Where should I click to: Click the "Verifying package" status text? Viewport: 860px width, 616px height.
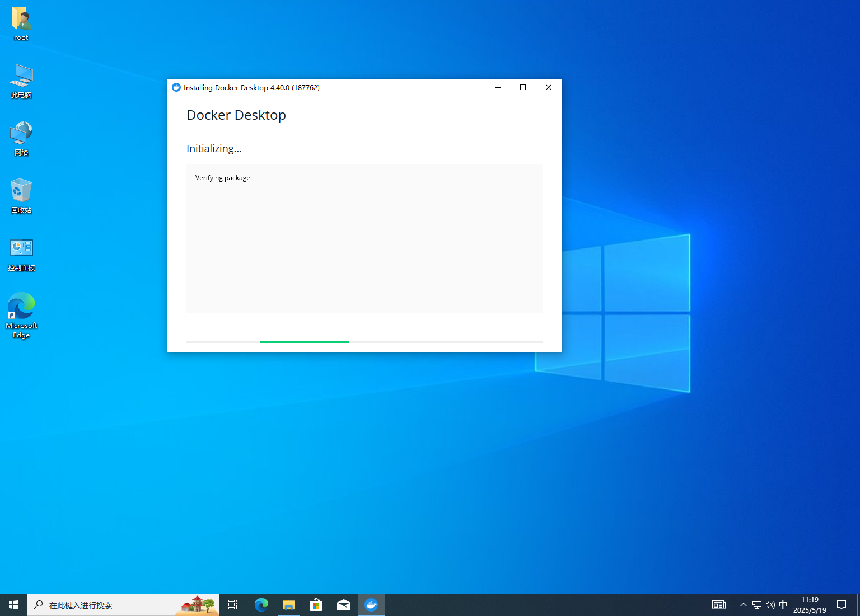pyautogui.click(x=223, y=178)
